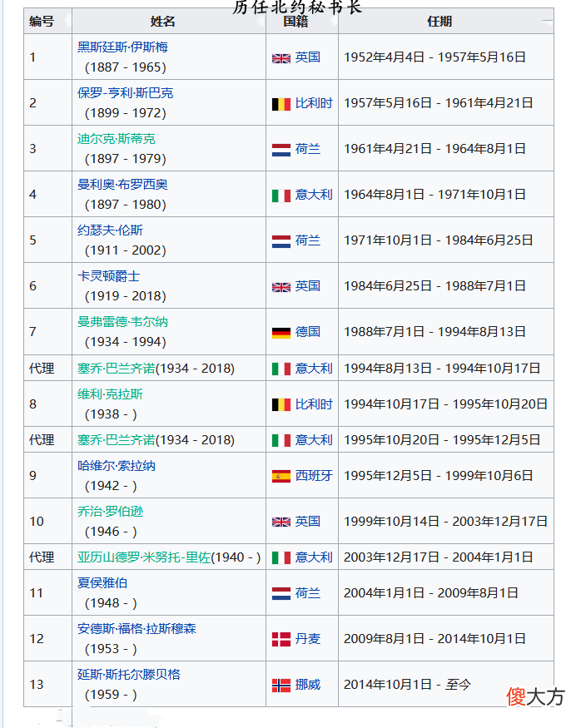Click the Dutch flag in 约瑟夫·伦斯 row

(x=281, y=241)
